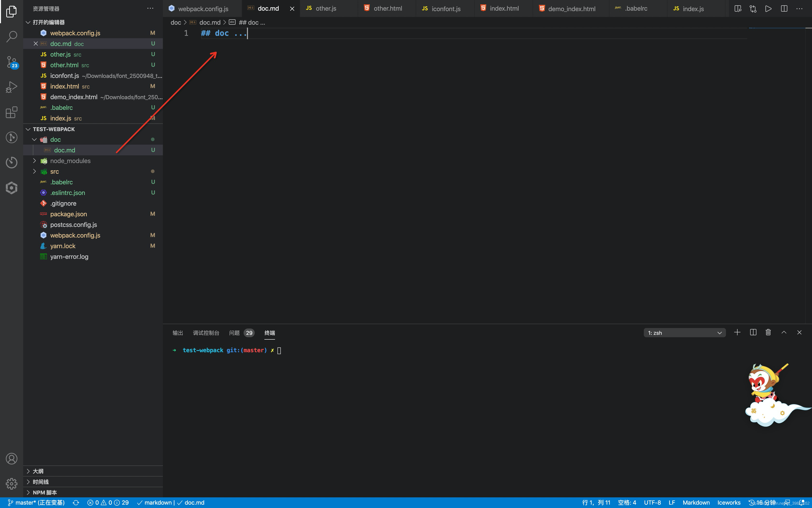Open notifications bell in status bar
The image size is (812, 508).
click(x=802, y=503)
